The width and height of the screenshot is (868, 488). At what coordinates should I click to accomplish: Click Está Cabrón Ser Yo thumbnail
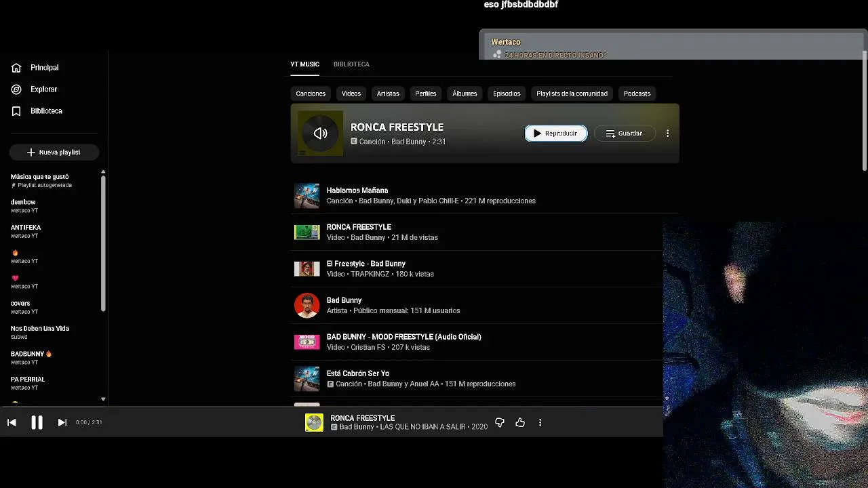(x=307, y=379)
